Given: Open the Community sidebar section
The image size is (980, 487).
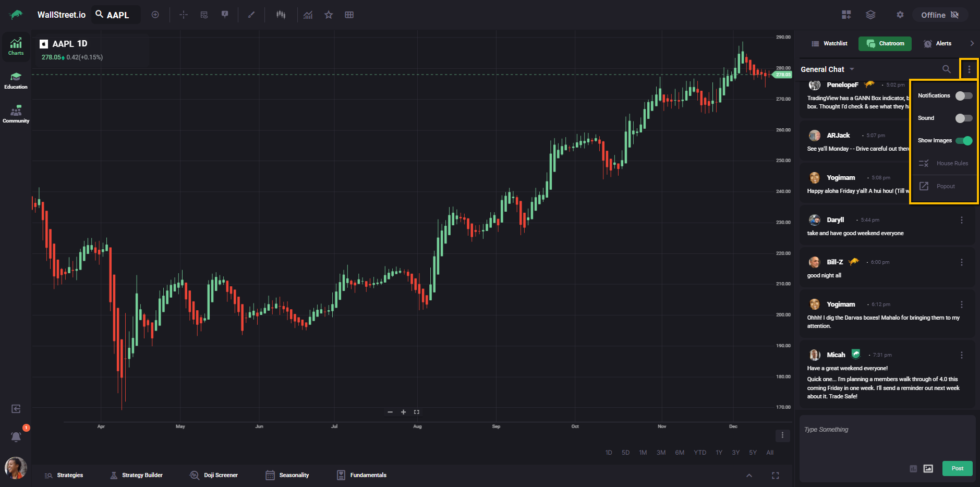Looking at the screenshot, I should point(16,114).
